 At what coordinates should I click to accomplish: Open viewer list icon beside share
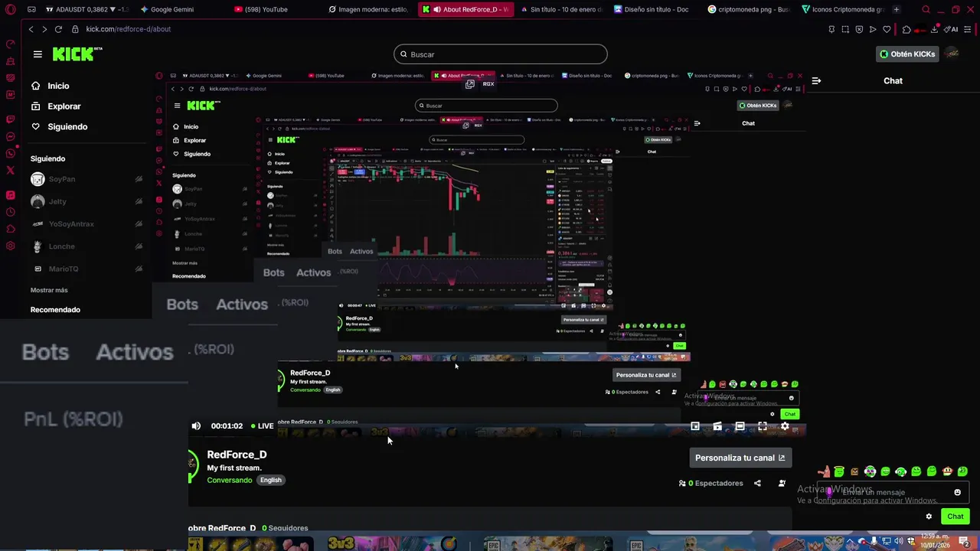(x=782, y=483)
